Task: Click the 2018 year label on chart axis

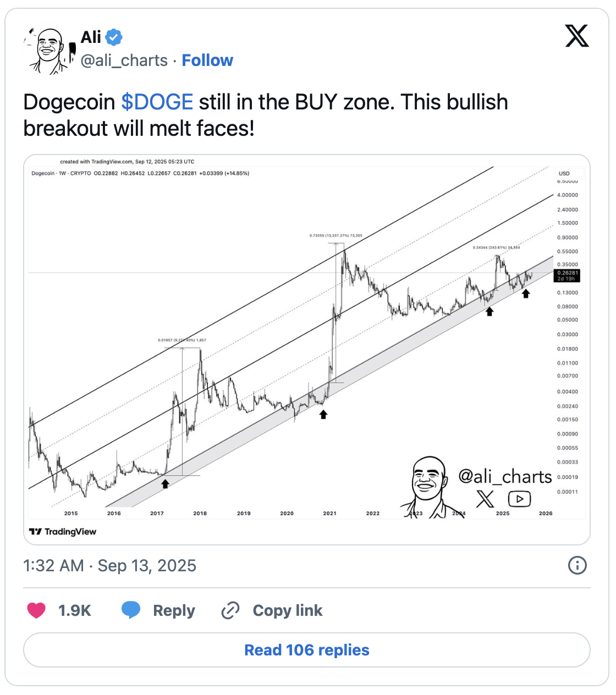Action: [x=200, y=514]
